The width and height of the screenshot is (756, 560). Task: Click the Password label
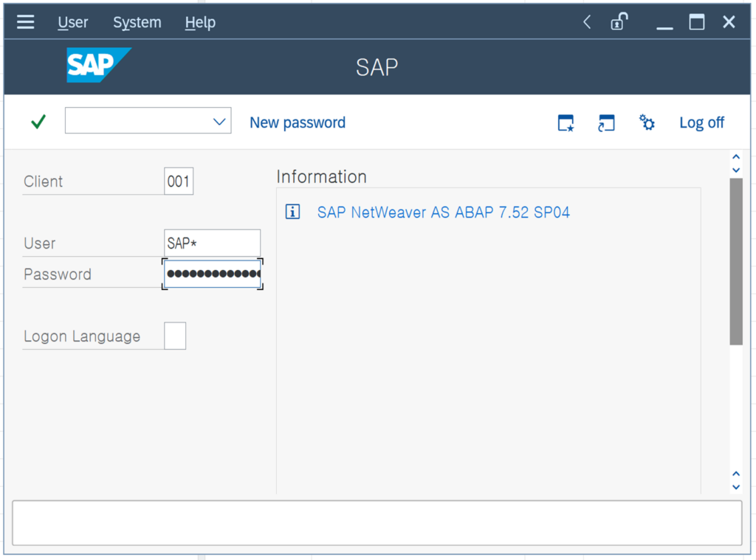coord(58,274)
